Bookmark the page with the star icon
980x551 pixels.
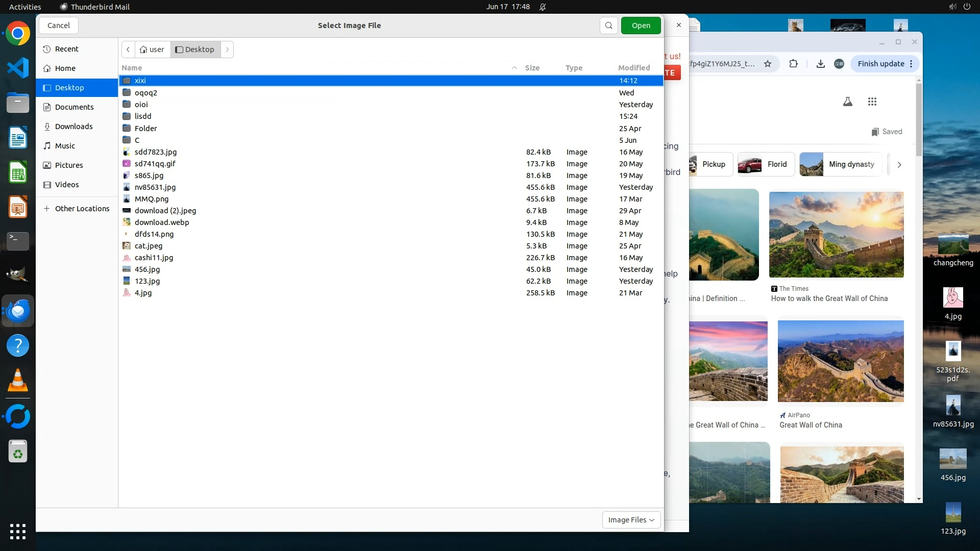coord(767,64)
